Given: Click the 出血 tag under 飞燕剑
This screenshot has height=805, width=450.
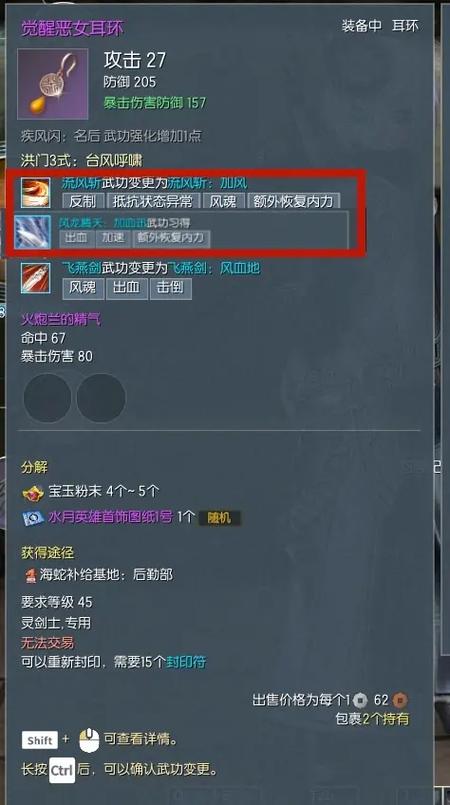Looking at the screenshot, I should [x=127, y=288].
